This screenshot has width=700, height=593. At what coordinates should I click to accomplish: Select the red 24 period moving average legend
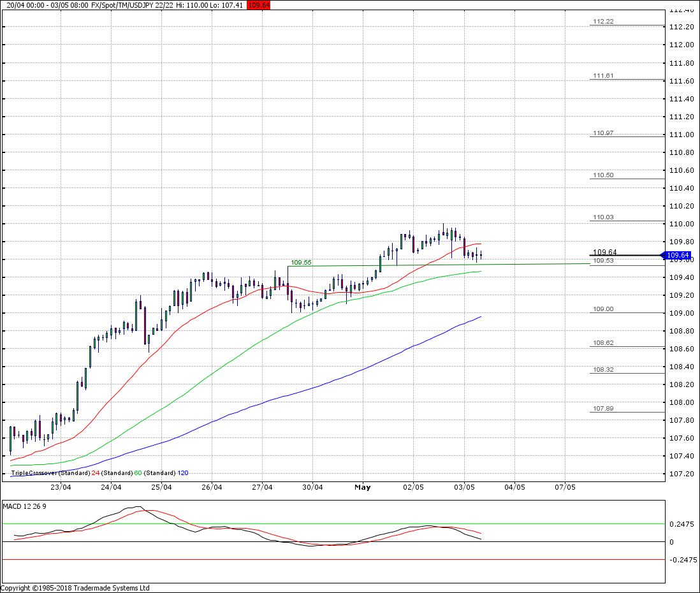point(95,473)
